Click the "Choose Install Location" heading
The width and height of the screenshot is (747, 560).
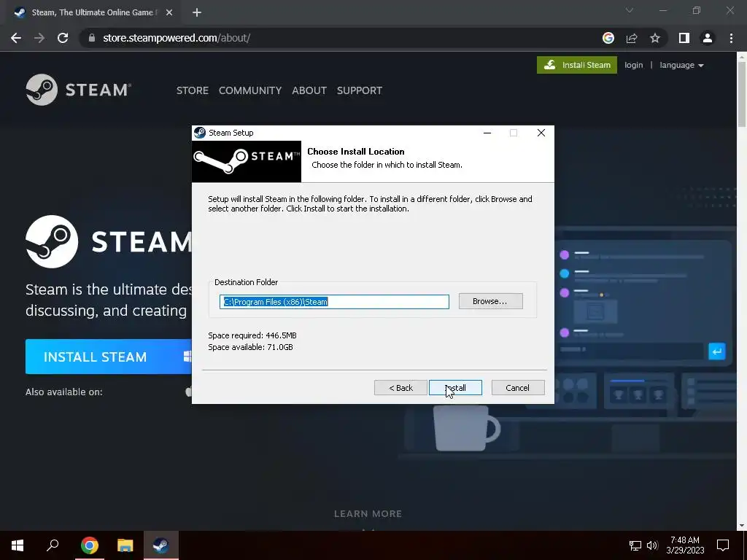(x=356, y=152)
